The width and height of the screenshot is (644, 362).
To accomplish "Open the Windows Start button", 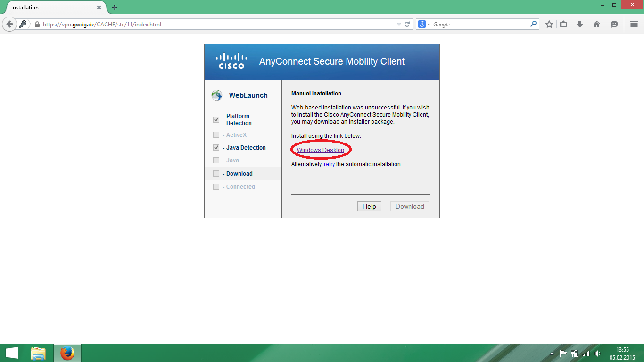I will pos(12,353).
